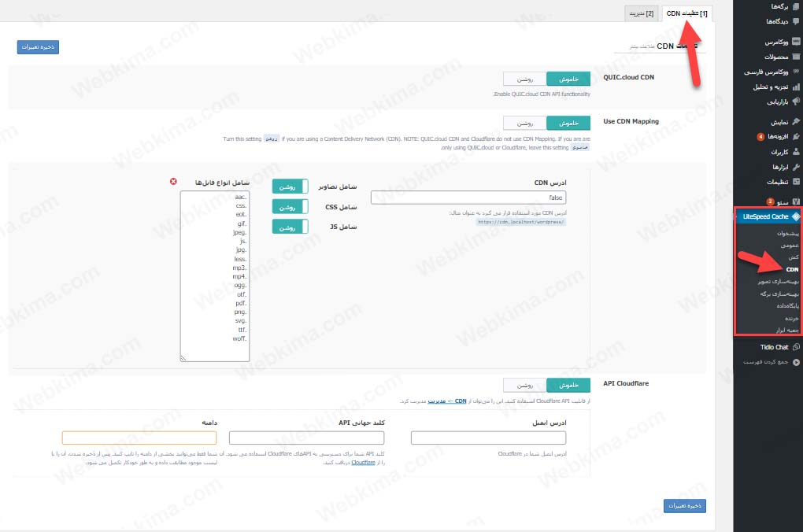Set API Cloudflare to on (روشن)

pos(525,385)
